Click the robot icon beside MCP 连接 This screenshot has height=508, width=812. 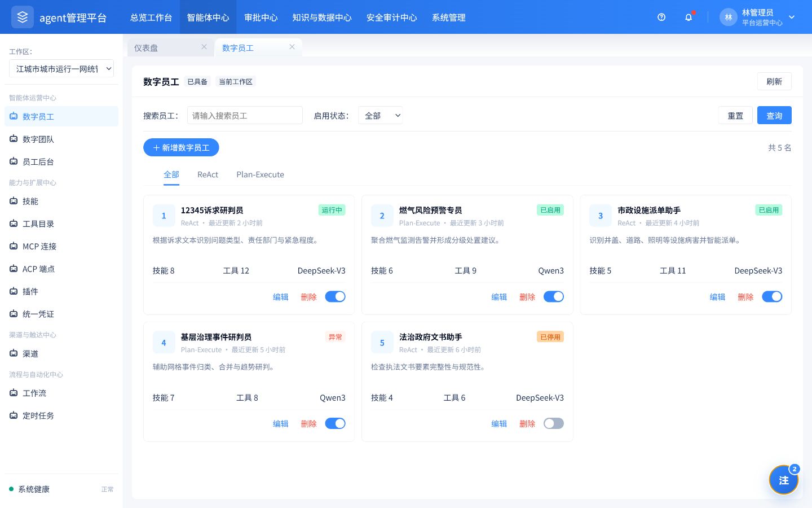tap(14, 246)
